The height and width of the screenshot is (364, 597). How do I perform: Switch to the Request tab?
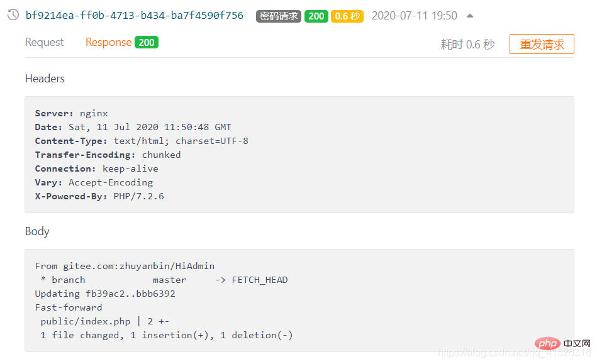click(x=44, y=42)
